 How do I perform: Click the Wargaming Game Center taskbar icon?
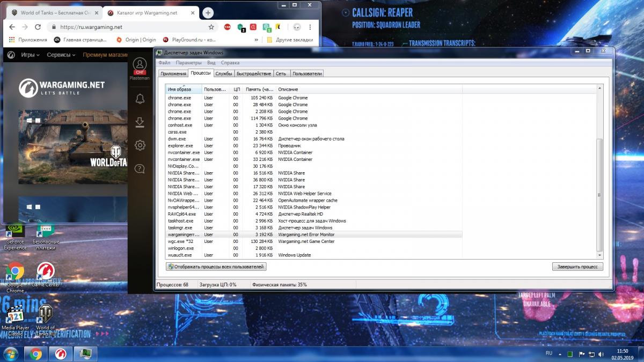tap(61, 353)
